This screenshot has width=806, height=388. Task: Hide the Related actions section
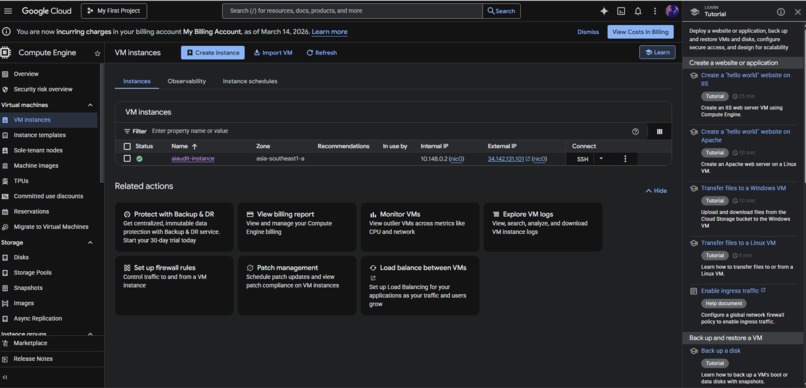click(x=656, y=191)
